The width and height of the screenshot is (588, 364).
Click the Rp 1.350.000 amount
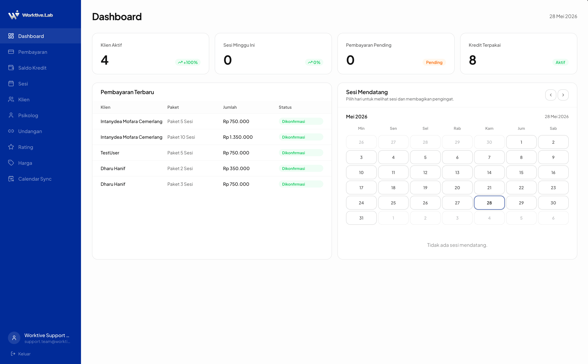coord(238,137)
